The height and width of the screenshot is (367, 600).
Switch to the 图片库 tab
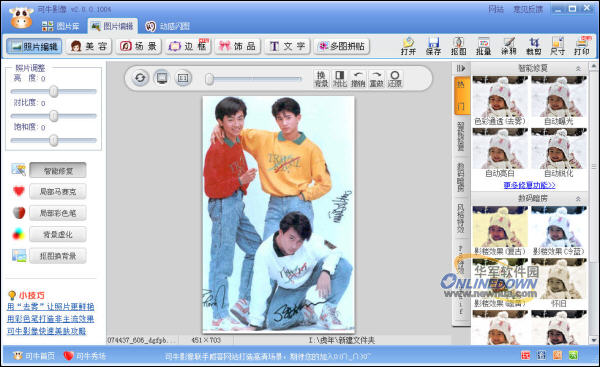coord(60,26)
